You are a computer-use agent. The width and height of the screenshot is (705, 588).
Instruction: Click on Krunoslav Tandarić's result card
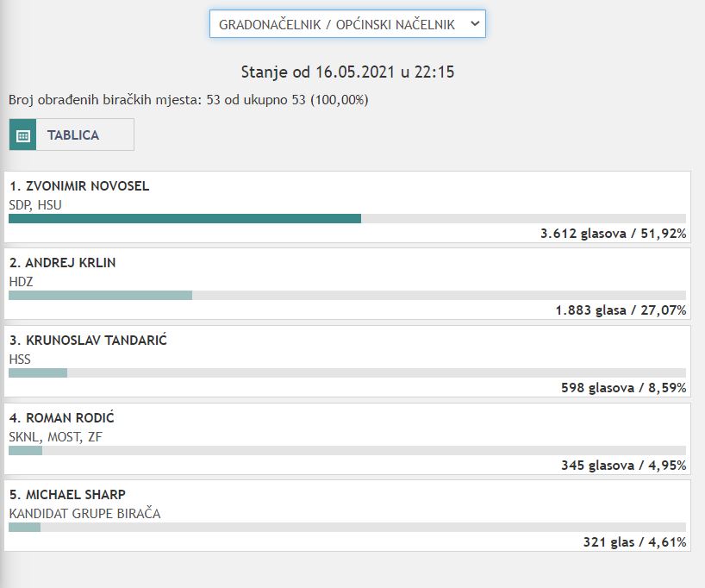click(347, 360)
